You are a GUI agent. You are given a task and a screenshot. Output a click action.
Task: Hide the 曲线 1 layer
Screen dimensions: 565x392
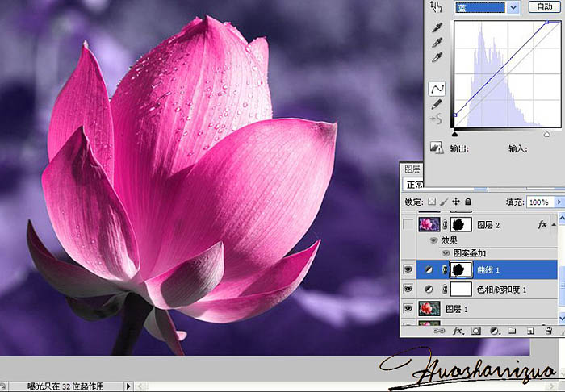[x=409, y=269]
